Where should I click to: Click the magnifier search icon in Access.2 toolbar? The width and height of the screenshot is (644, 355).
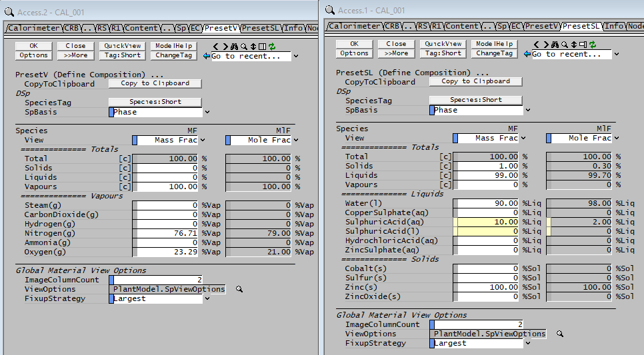(x=244, y=47)
